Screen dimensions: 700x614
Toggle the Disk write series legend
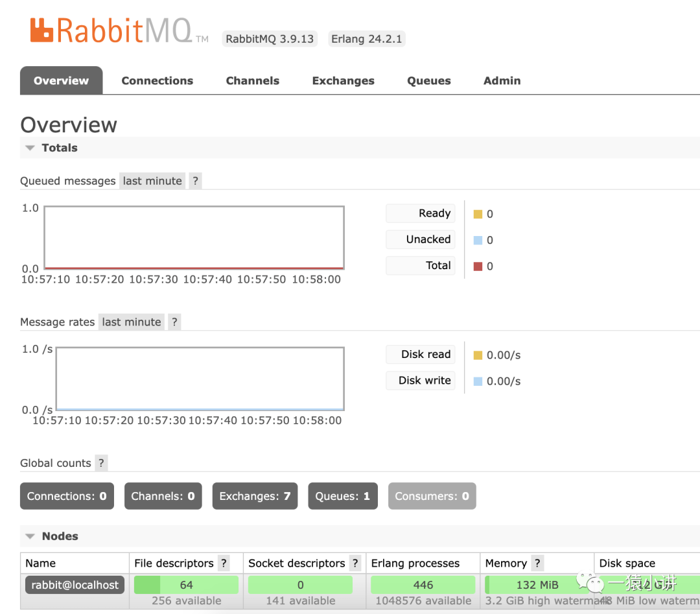pos(421,381)
